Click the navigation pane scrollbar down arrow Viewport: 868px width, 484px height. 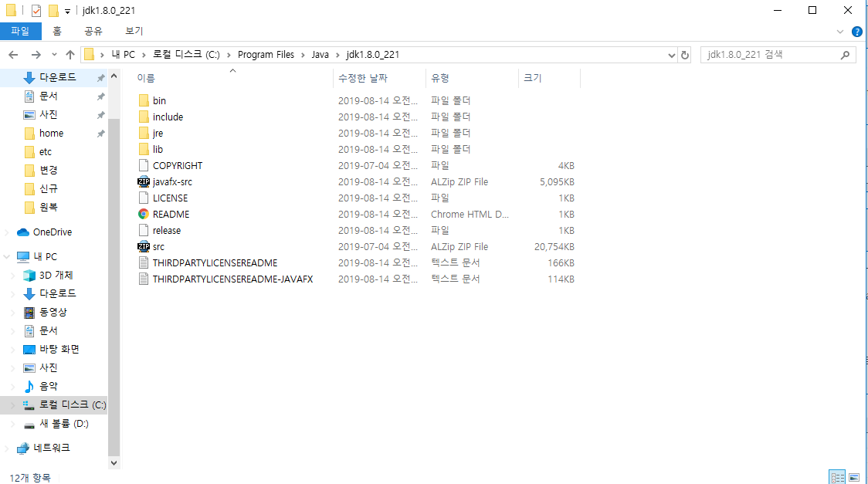tap(114, 463)
